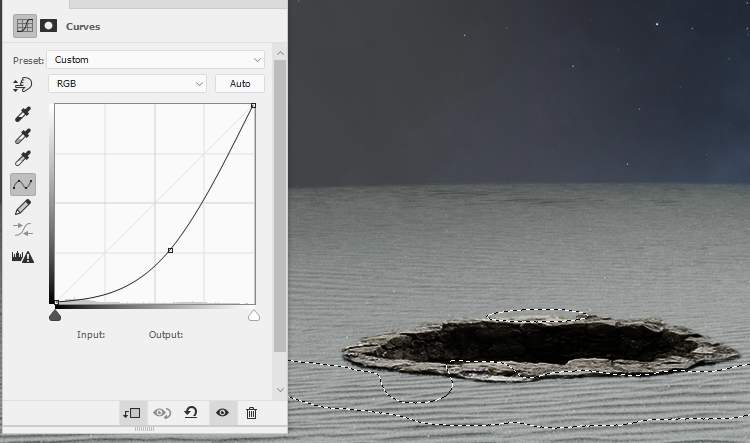
Task: Click the histogram warning recalculate icon
Action: click(22, 257)
